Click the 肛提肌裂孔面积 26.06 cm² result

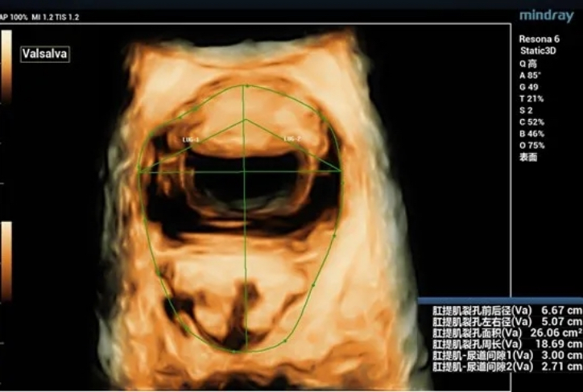point(507,332)
